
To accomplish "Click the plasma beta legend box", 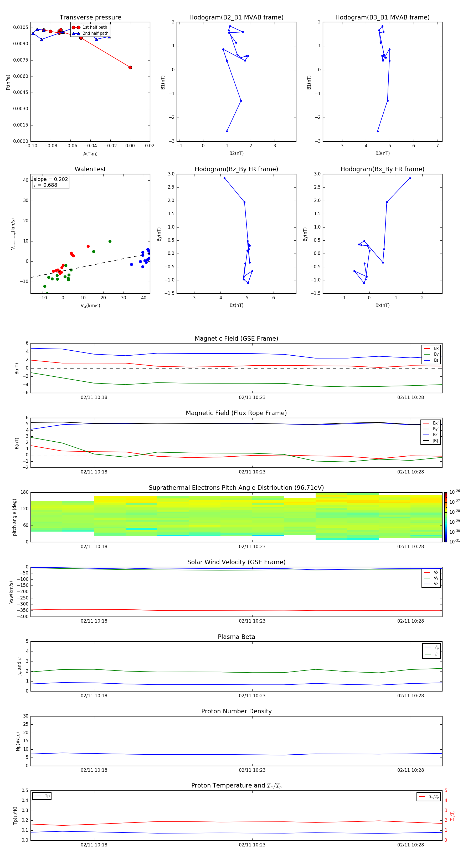I will tap(431, 651).
